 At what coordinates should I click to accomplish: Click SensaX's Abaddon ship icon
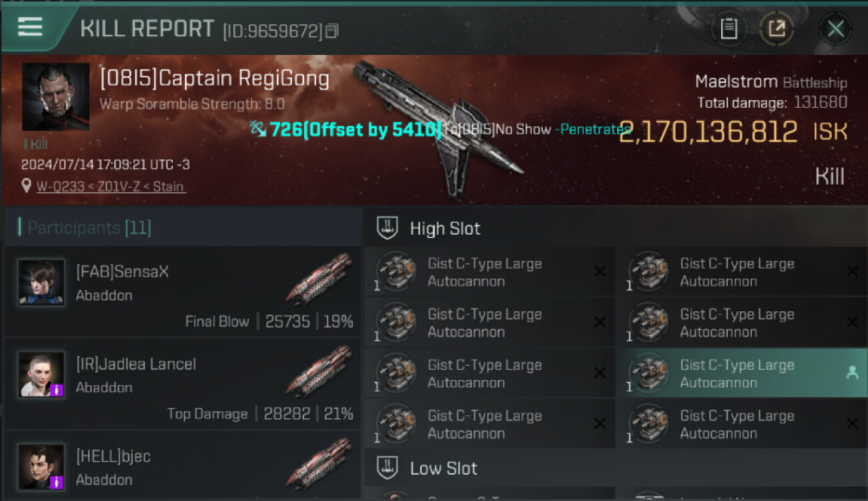(x=319, y=277)
